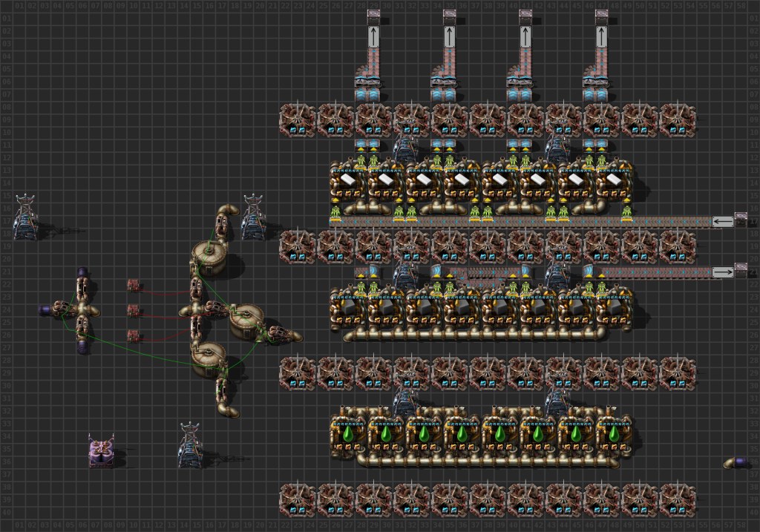Click the long pipe beneath the grey-product plants

click(475, 335)
